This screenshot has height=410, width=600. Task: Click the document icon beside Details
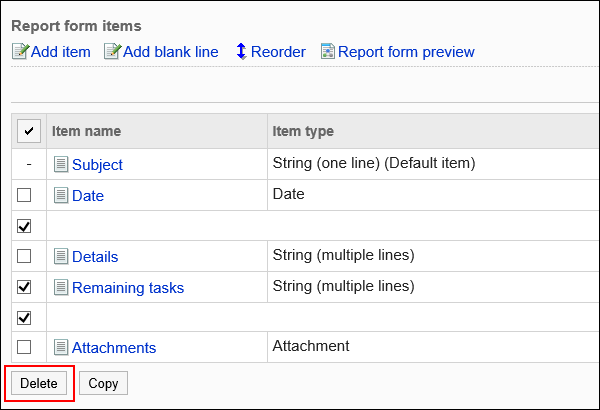click(61, 256)
